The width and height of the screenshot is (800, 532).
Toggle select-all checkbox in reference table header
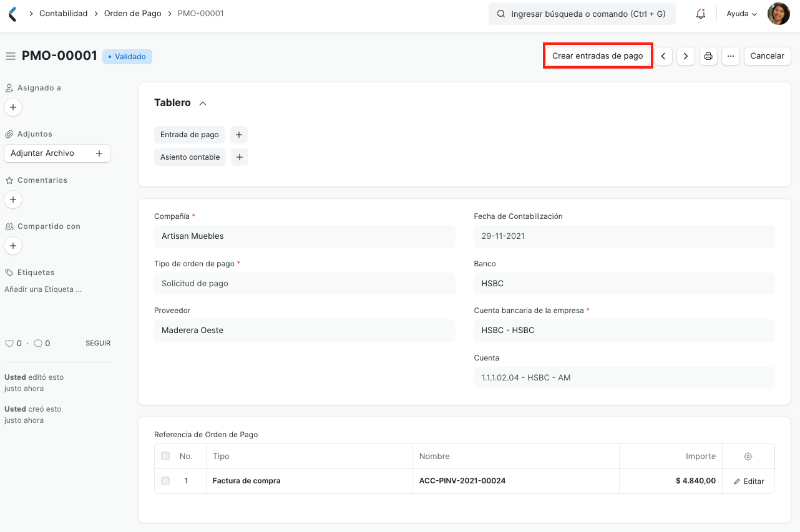pyautogui.click(x=165, y=457)
